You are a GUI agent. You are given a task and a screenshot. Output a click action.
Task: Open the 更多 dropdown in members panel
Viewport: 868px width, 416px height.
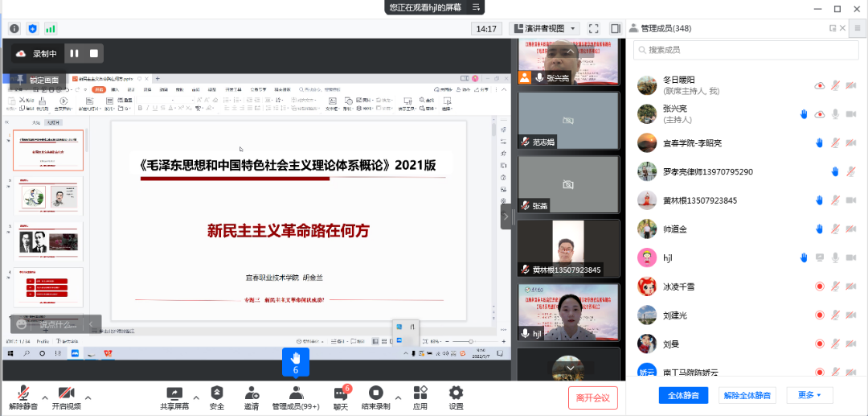(x=809, y=395)
